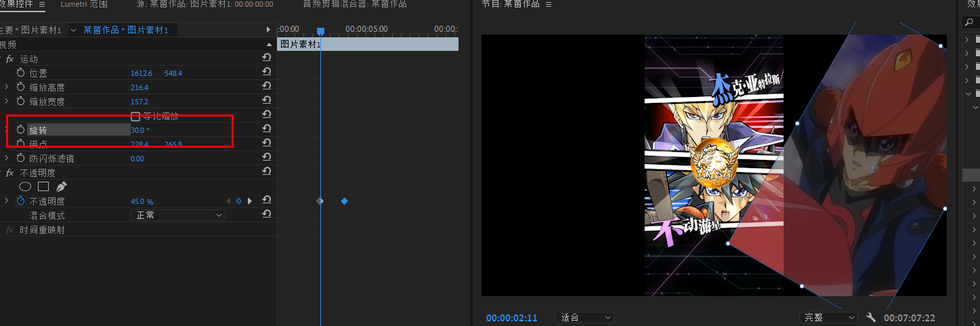Go to next 不透明度 keyframe
Screen dimensions: 980x326
point(250,201)
